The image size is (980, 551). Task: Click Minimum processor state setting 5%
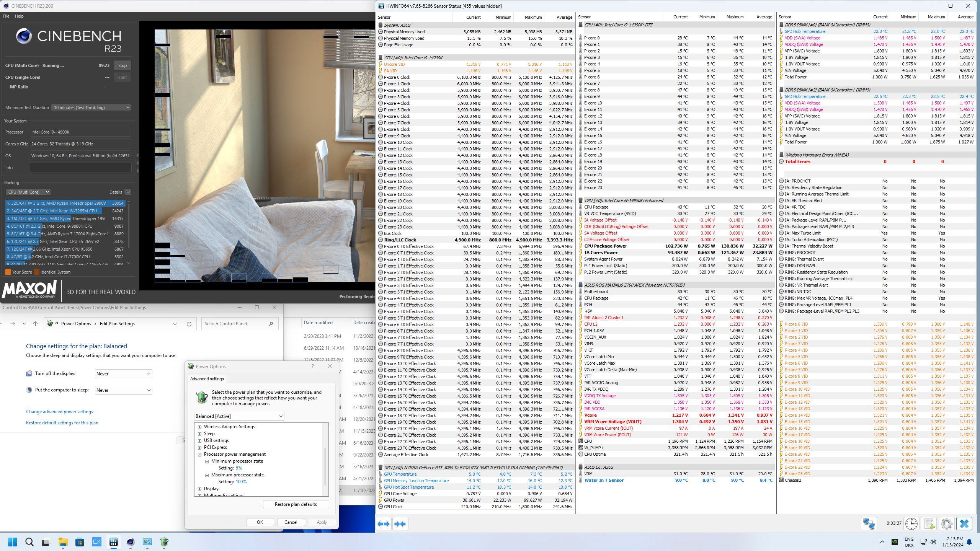pyautogui.click(x=238, y=468)
